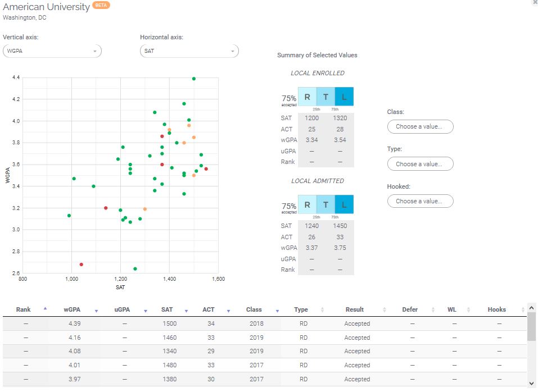Click the sort arrow next to ACT header
Viewport: 538px width, 392px height.
(228, 311)
